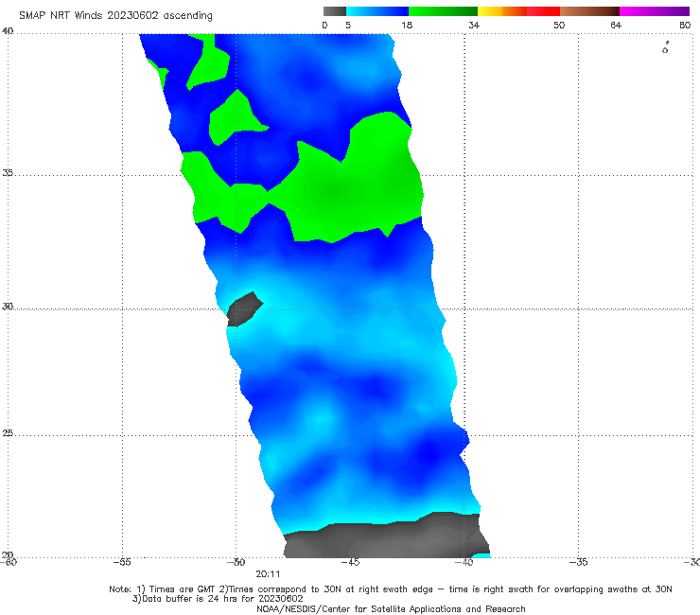Click the latitude axis label "25"

[8, 432]
